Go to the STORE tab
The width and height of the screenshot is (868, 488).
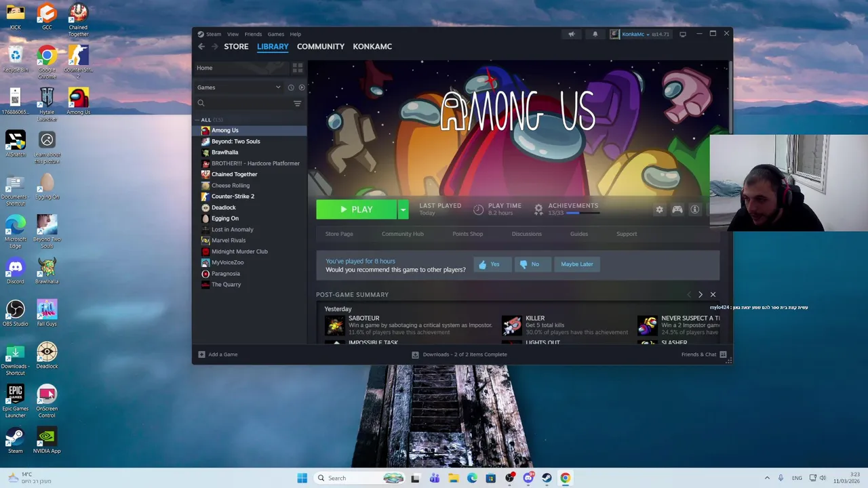click(236, 47)
